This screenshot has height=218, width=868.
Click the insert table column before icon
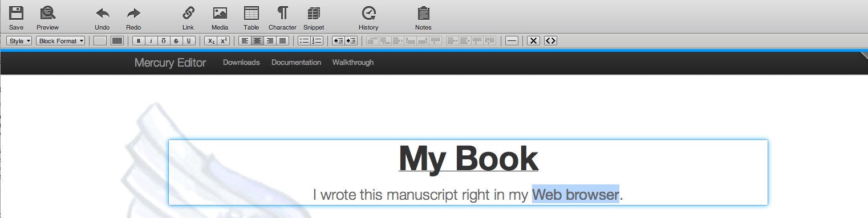(x=410, y=41)
